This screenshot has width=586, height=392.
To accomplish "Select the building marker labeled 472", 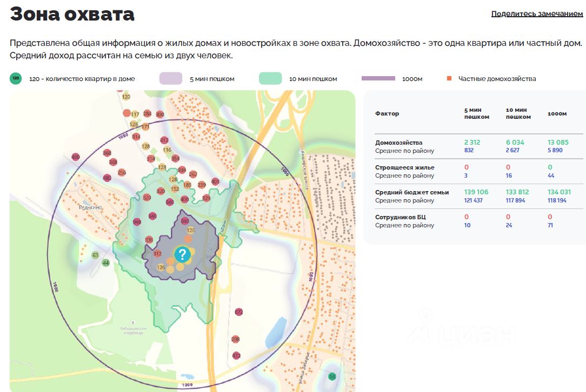I will pos(236,356).
